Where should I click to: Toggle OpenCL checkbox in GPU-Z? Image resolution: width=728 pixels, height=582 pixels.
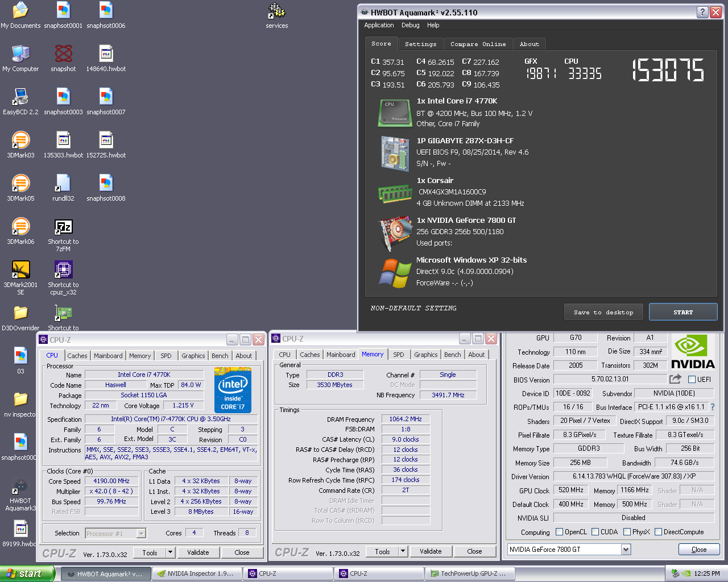559,532
